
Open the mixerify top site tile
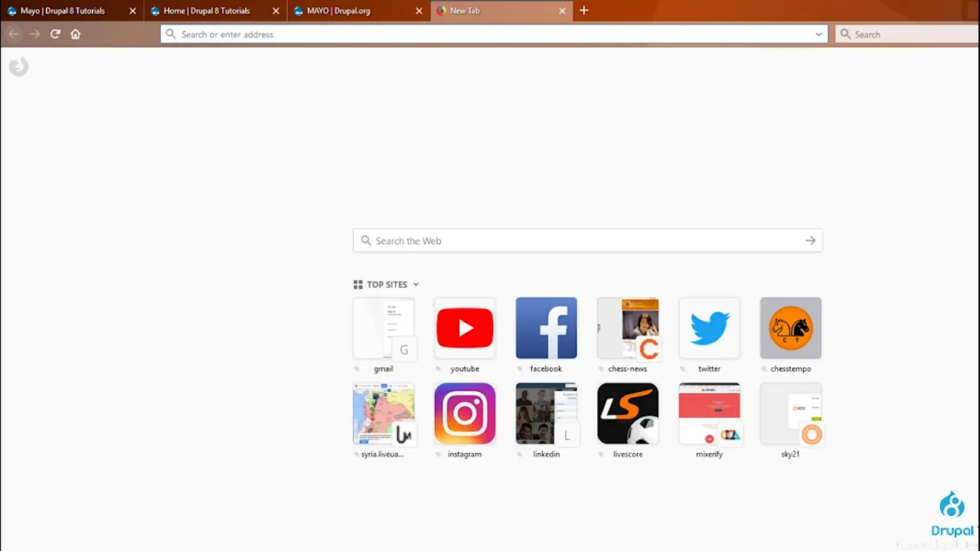709,413
